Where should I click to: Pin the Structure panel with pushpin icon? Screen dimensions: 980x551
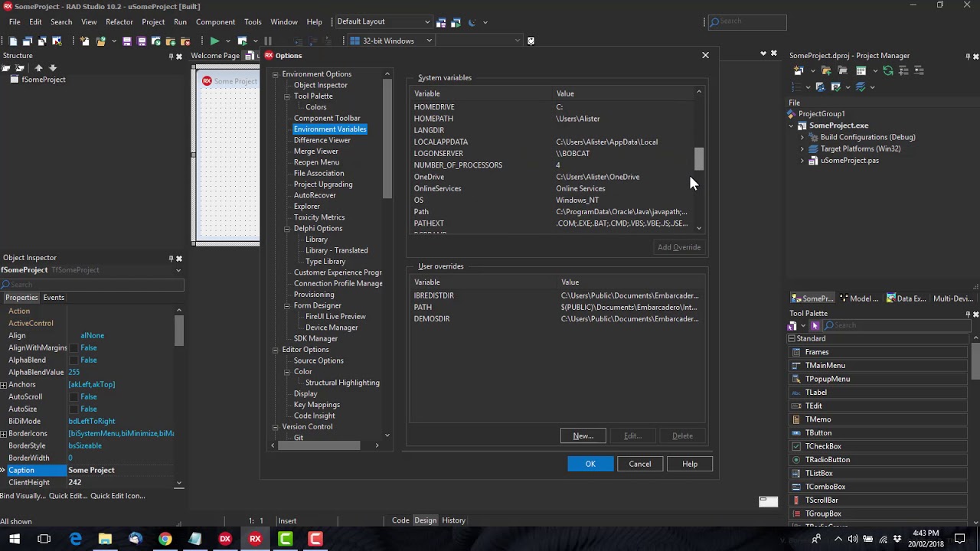(x=171, y=56)
